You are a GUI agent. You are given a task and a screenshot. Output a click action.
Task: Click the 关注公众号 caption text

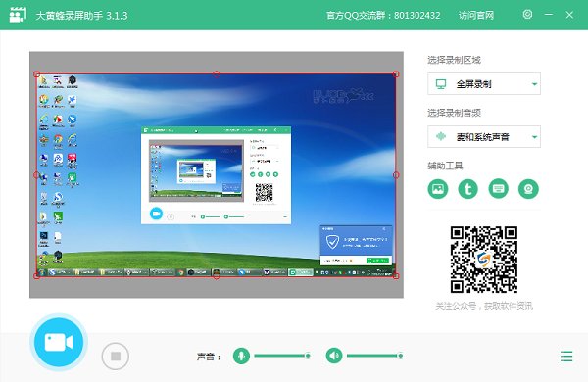[484, 306]
